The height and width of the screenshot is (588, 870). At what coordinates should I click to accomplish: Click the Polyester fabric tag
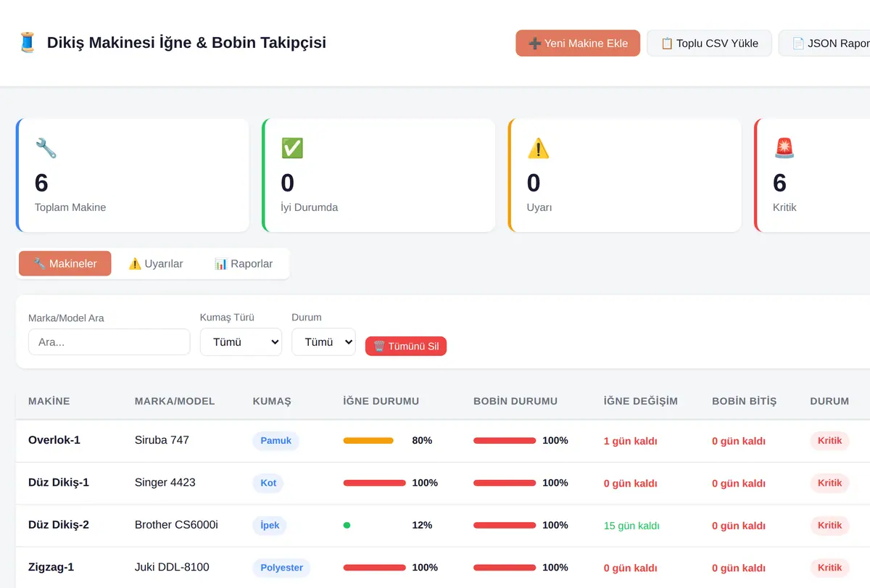[x=281, y=568]
